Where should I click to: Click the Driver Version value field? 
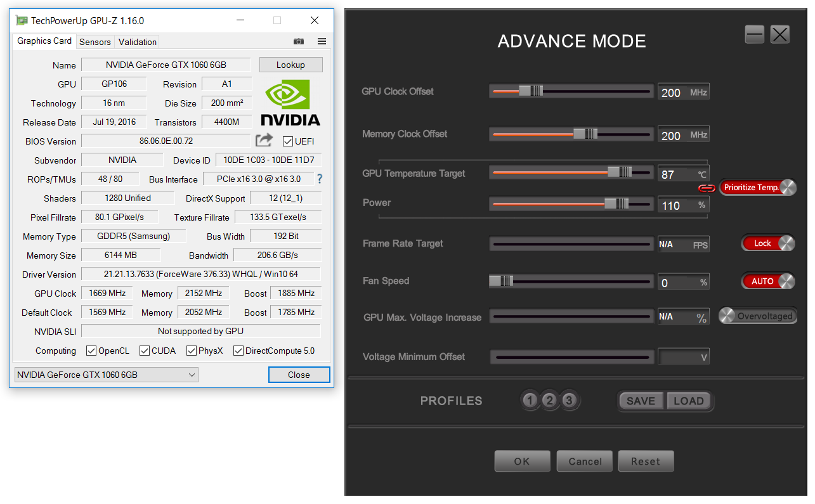(x=201, y=274)
